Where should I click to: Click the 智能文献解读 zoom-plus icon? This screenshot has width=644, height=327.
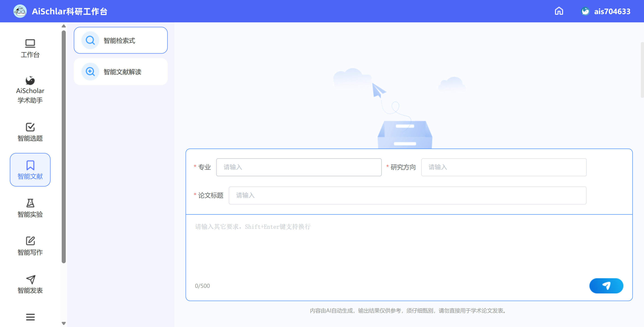click(x=90, y=72)
